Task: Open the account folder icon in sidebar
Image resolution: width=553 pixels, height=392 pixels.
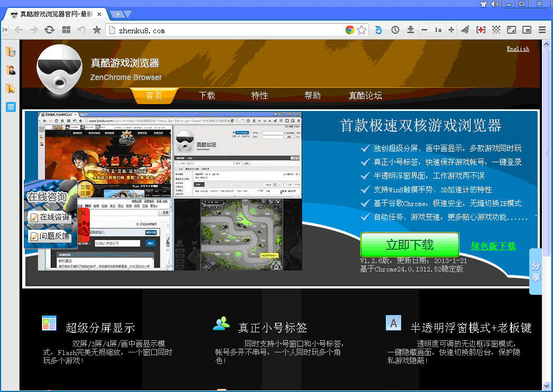Action: [11, 70]
